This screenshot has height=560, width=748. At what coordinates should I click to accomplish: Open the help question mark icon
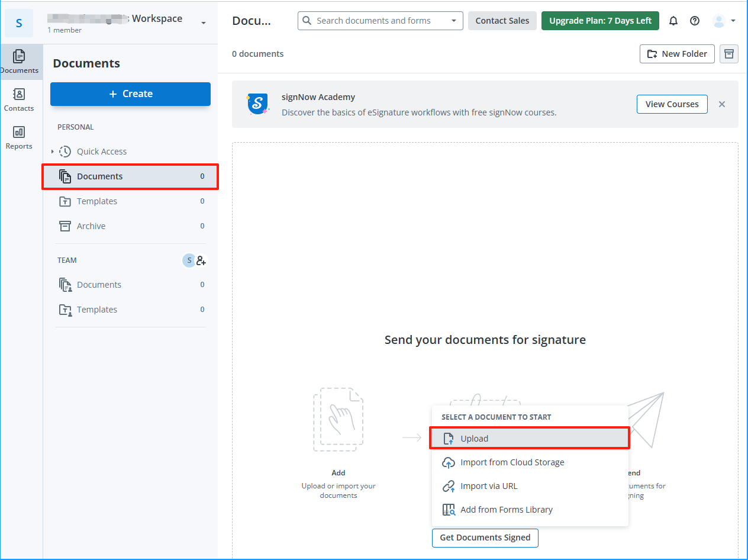[x=695, y=21]
